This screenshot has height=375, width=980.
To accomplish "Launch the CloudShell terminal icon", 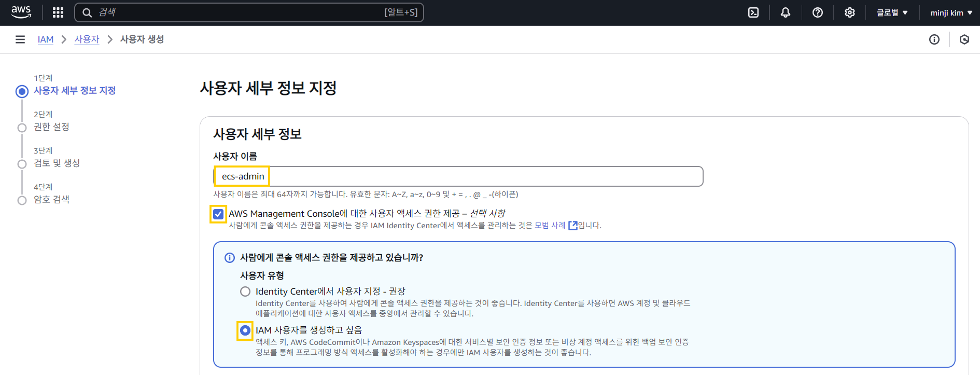I will (753, 12).
